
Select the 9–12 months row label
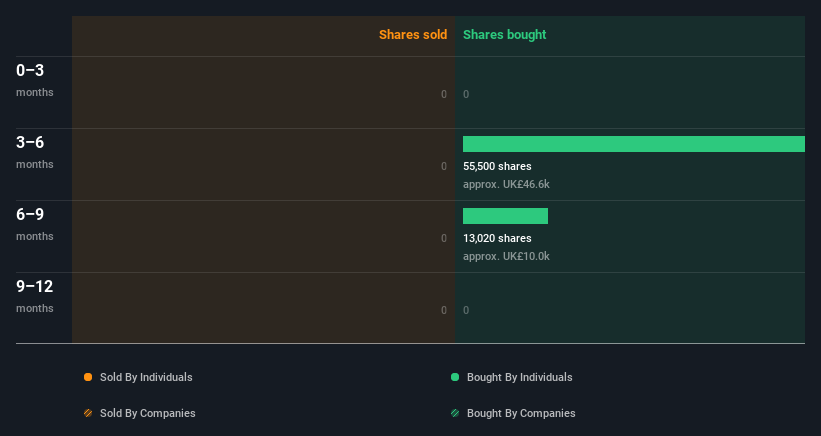(35, 296)
